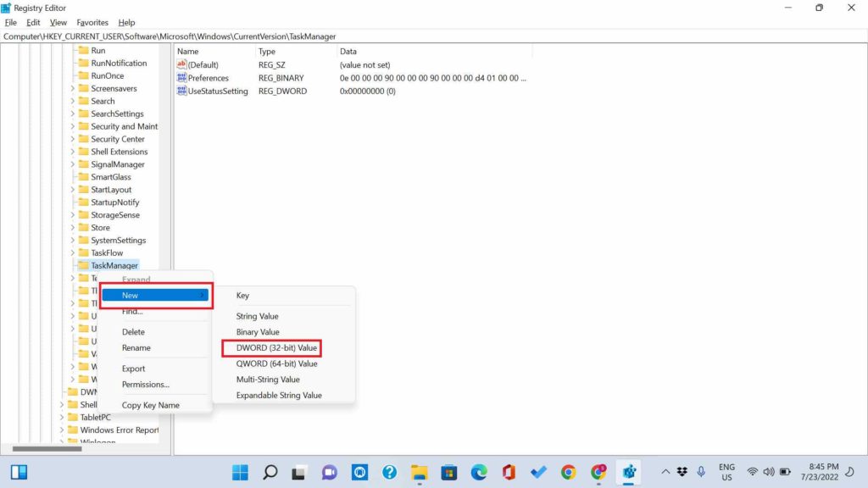Expand the StorageSense key
This screenshot has width=868, height=488.
point(73,214)
